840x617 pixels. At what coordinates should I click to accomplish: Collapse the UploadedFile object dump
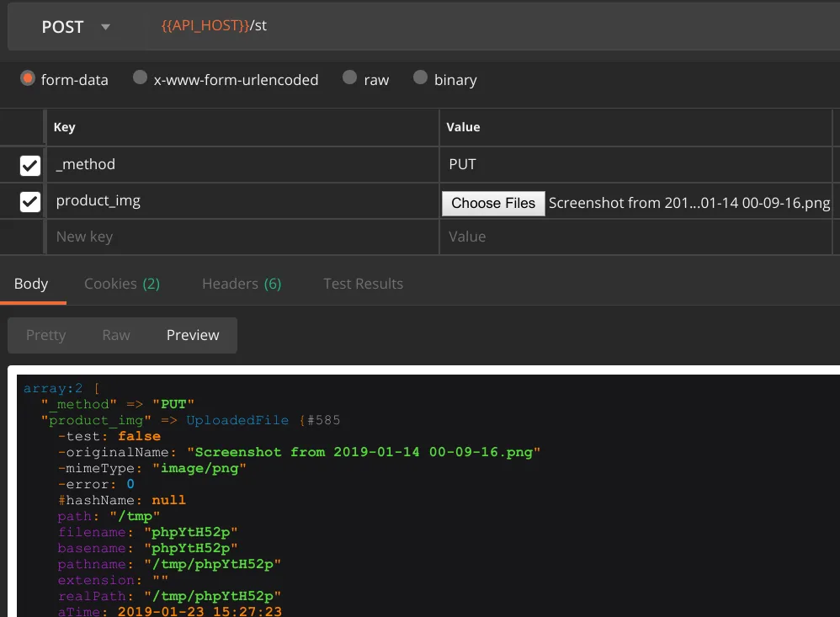point(237,420)
